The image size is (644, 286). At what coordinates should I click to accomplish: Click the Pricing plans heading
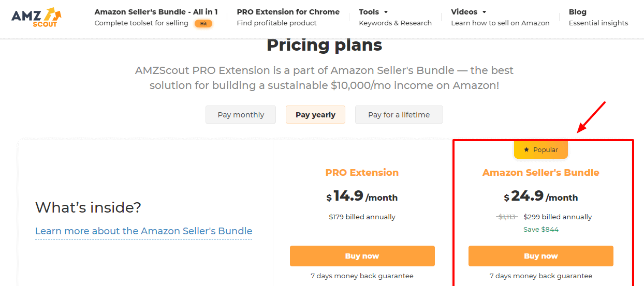coord(324,46)
